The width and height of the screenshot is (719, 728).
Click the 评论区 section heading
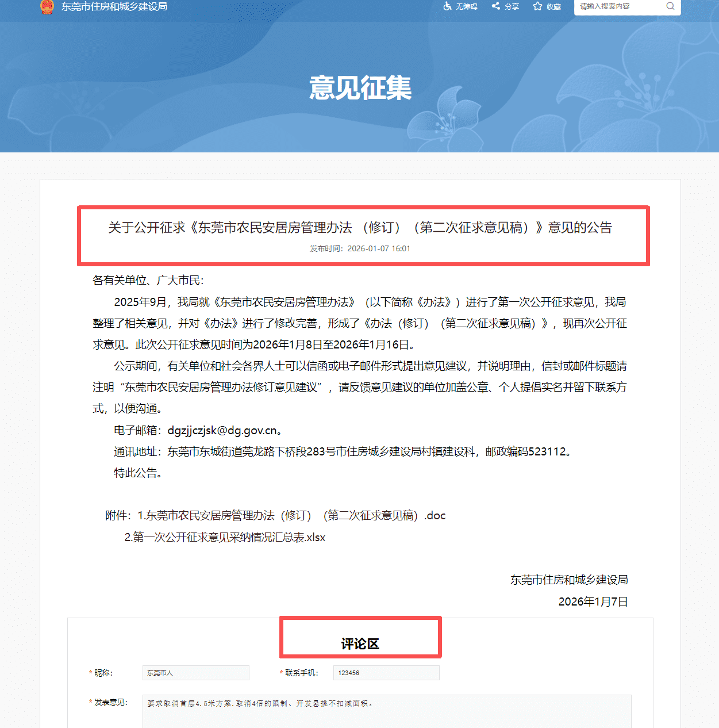360,644
